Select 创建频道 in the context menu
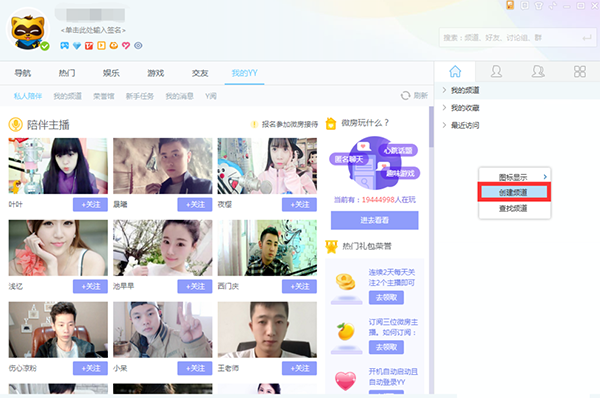This screenshot has height=398, width=600. (x=514, y=192)
